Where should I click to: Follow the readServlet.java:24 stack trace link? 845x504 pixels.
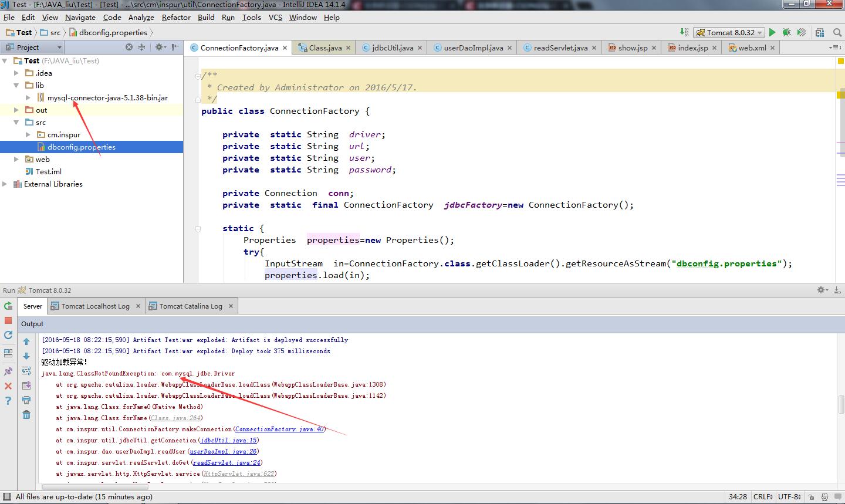pyautogui.click(x=227, y=462)
